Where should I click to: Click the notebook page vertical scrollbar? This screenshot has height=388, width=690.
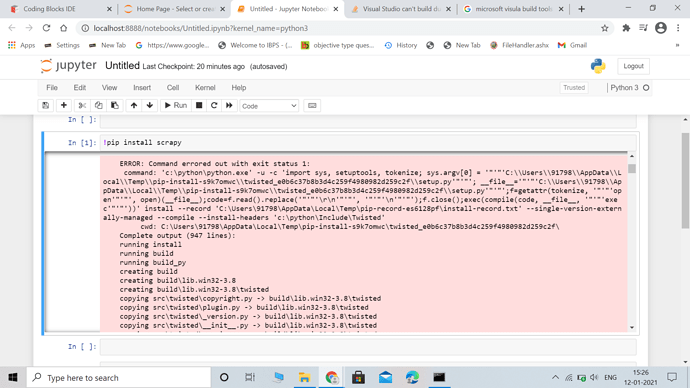(x=685, y=180)
